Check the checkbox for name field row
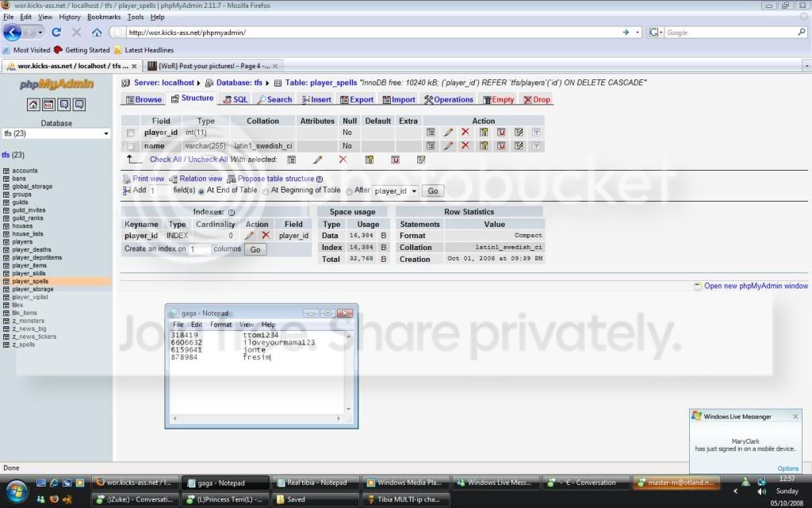 point(131,146)
